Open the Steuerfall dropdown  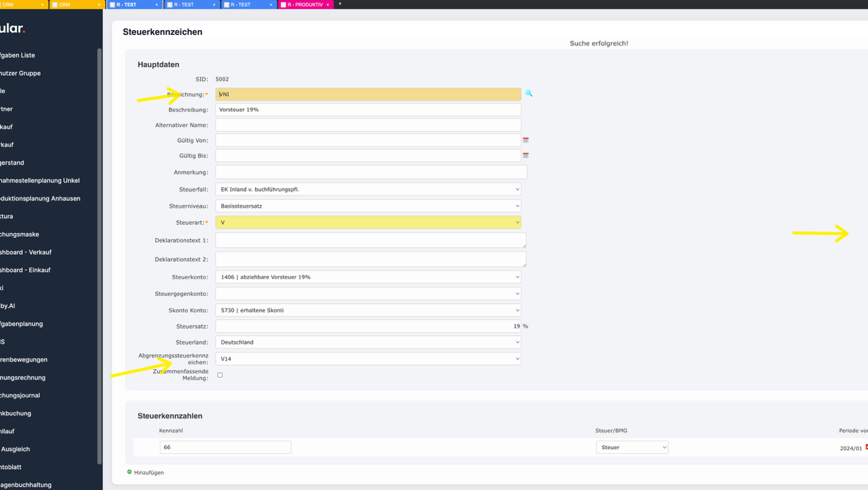tap(368, 189)
